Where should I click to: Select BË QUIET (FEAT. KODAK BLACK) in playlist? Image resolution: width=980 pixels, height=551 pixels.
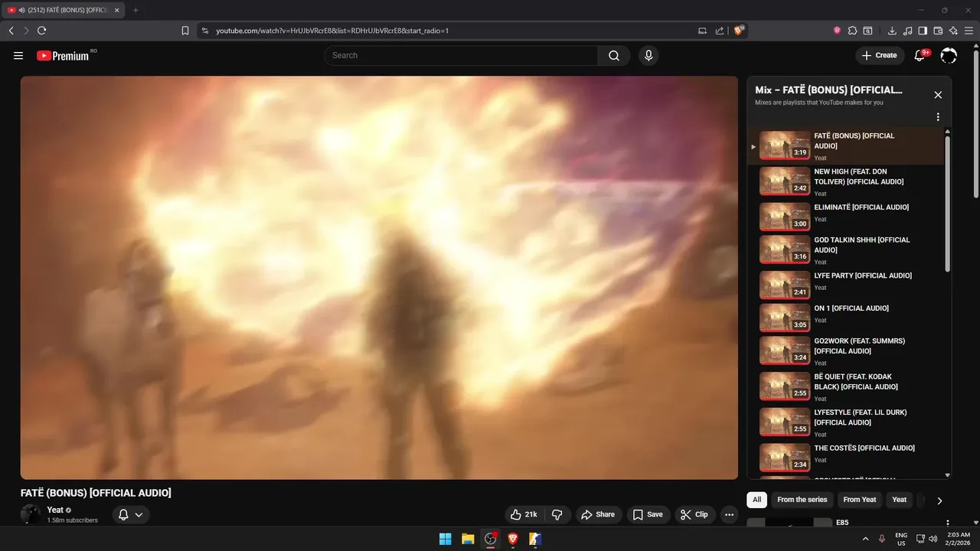[x=846, y=386]
